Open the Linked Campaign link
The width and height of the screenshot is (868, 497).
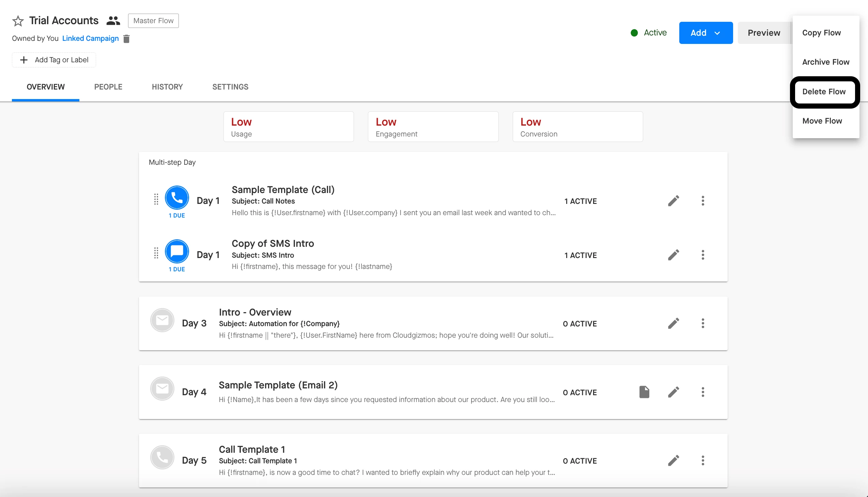(90, 38)
